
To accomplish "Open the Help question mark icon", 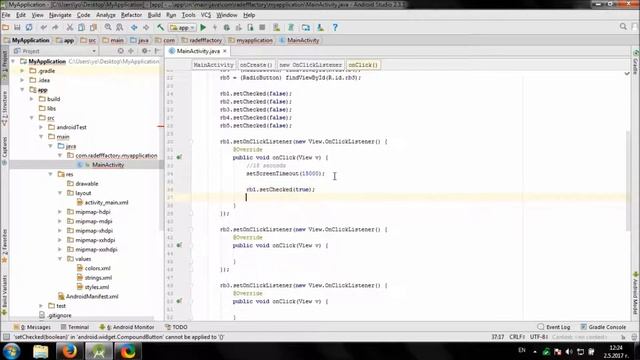I will 335,27.
